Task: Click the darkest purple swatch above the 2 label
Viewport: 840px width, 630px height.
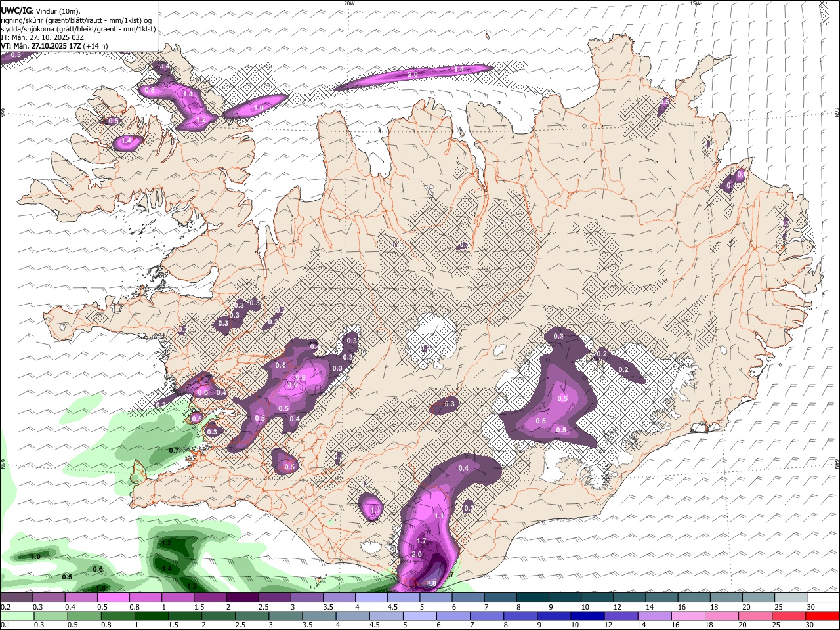Action: 241,597
